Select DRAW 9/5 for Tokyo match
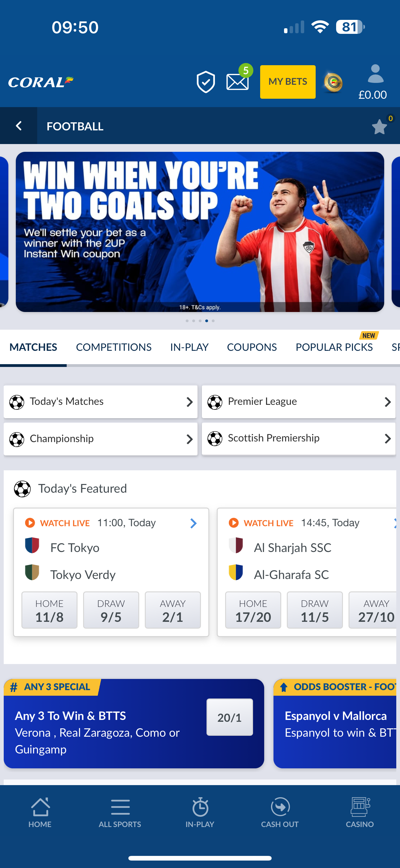Screen dimensions: 400x868 pyautogui.click(x=111, y=610)
